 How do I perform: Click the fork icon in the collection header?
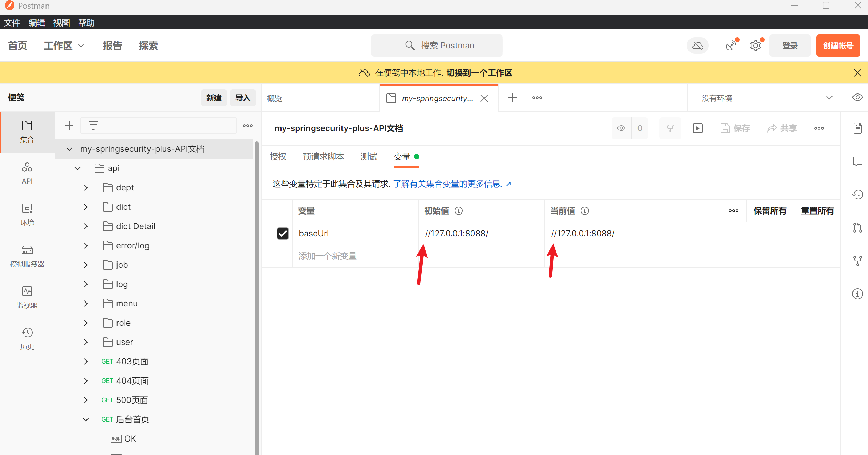pos(670,128)
